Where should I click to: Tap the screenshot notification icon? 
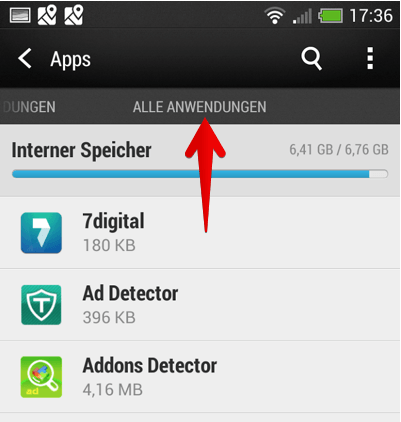tap(20, 15)
